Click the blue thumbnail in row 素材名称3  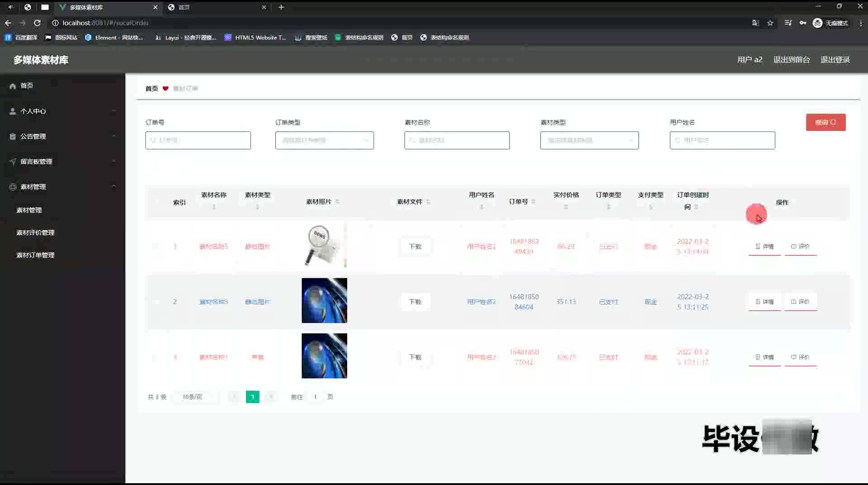point(324,300)
